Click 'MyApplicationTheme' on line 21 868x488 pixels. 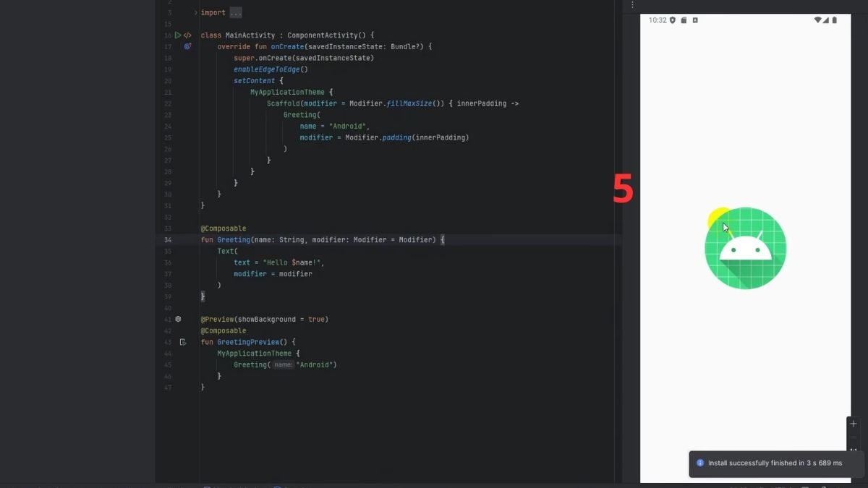(287, 92)
